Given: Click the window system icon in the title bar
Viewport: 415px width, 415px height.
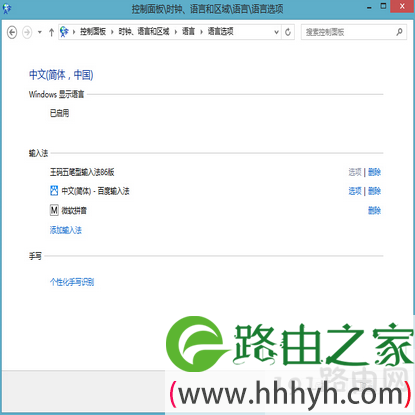Looking at the screenshot, I should (7, 8).
